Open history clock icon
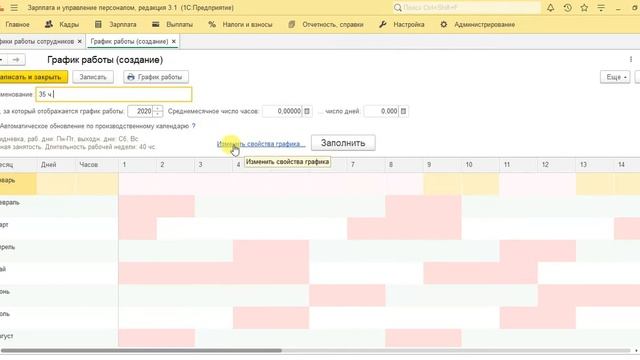This screenshot has width=640, height=360. click(567, 8)
